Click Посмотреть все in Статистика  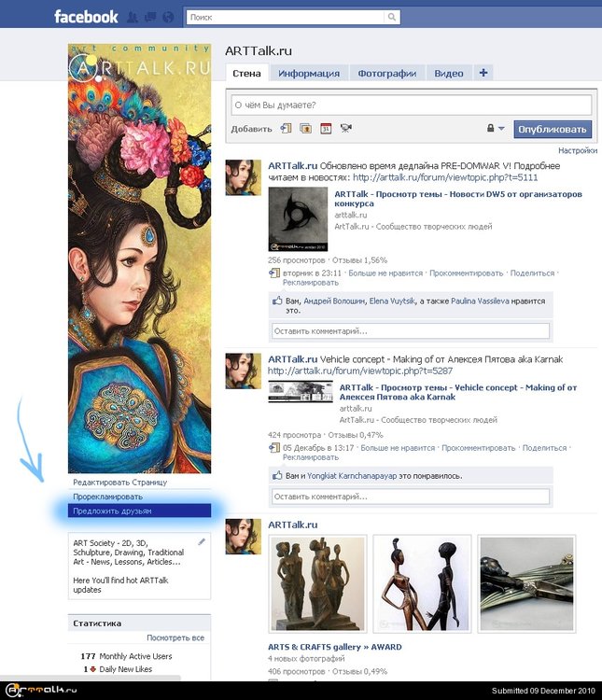click(x=175, y=637)
